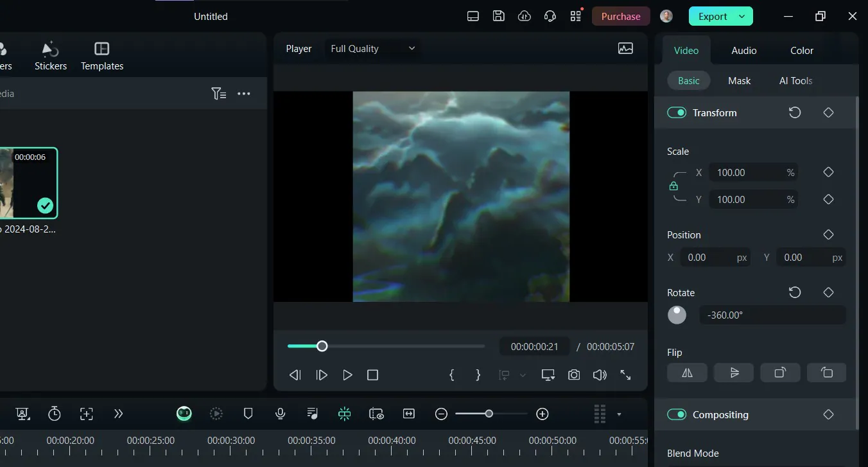
Task: Stop the preview playback
Action: coord(372,374)
